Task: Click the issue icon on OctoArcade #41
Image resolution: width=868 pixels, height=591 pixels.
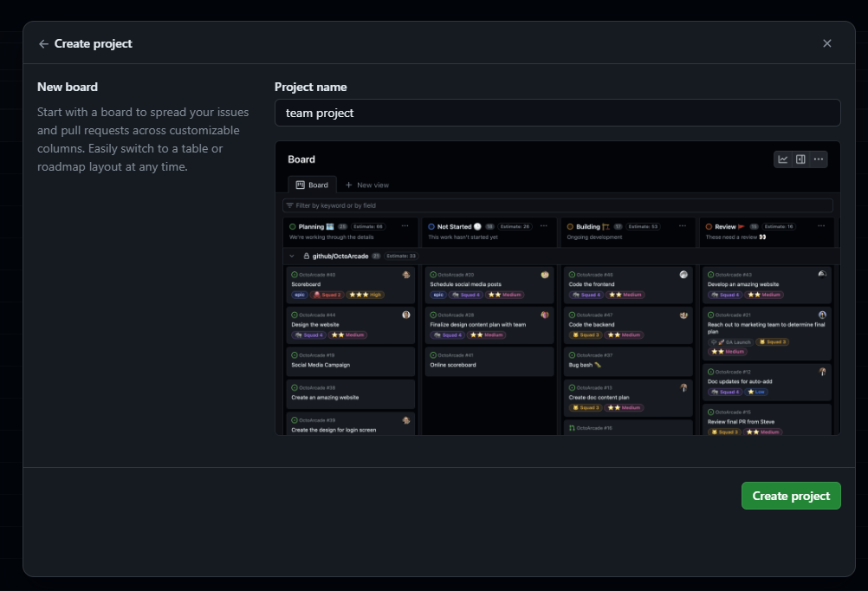Action: tap(433, 355)
